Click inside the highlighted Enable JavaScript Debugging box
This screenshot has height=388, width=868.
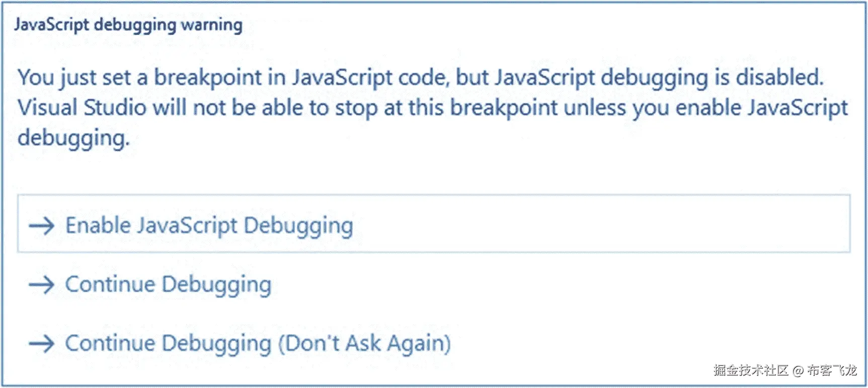pos(554,225)
